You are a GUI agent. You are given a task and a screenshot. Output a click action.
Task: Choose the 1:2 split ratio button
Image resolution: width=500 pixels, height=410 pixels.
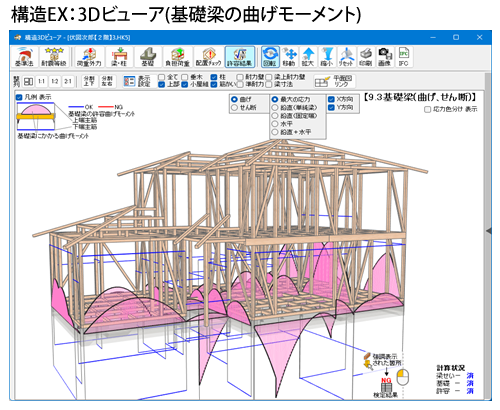[55, 81]
